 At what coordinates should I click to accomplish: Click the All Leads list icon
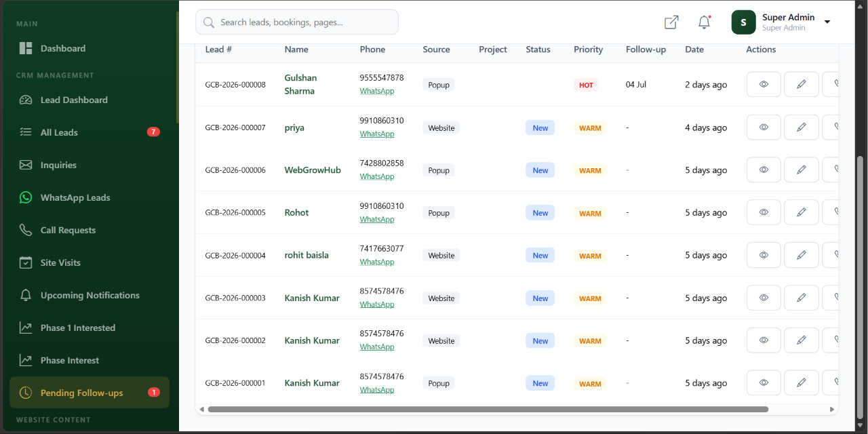[26, 132]
